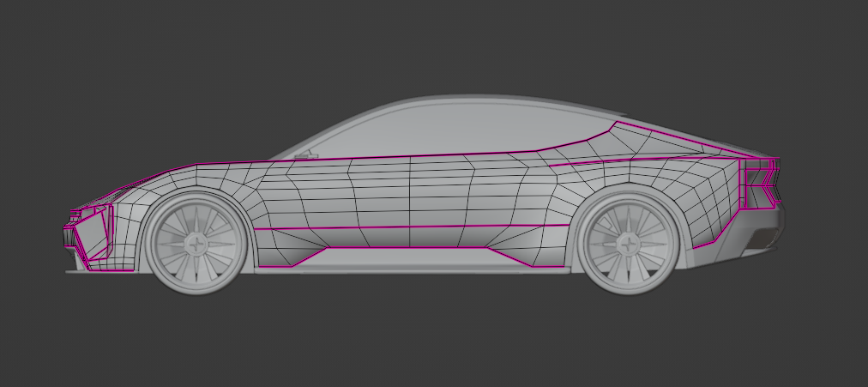Click the front wheel hub center
Viewport: 868px width, 387px height.
click(195, 244)
